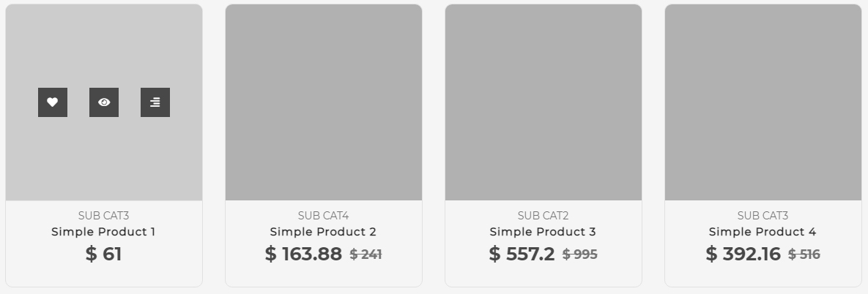
Task: Add Simple Product 1 to wishlist (heart icon)
Action: click(x=53, y=102)
